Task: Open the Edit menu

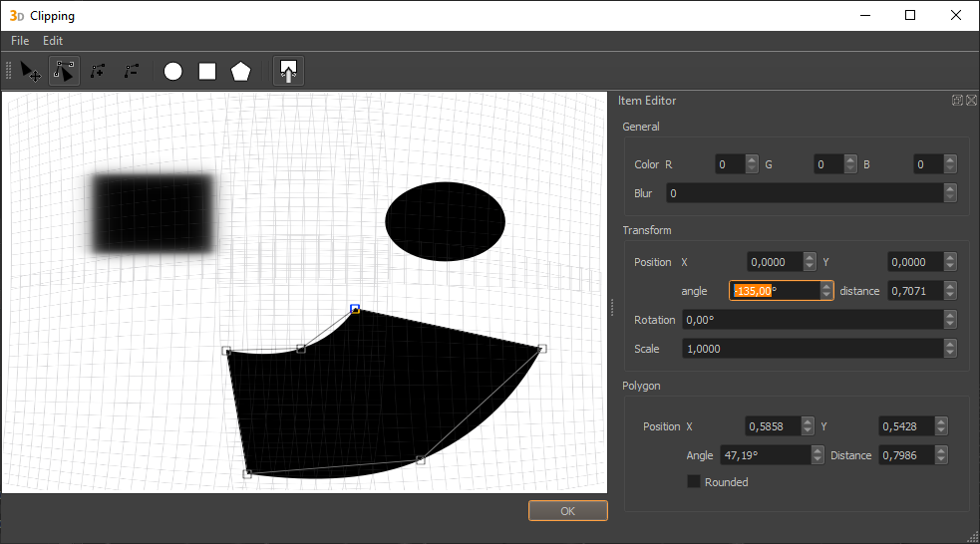Action: click(53, 41)
